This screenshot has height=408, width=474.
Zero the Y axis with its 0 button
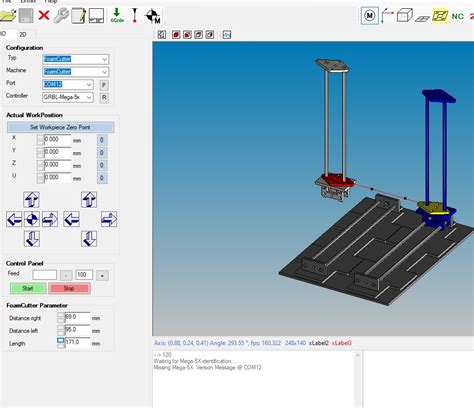click(x=102, y=153)
